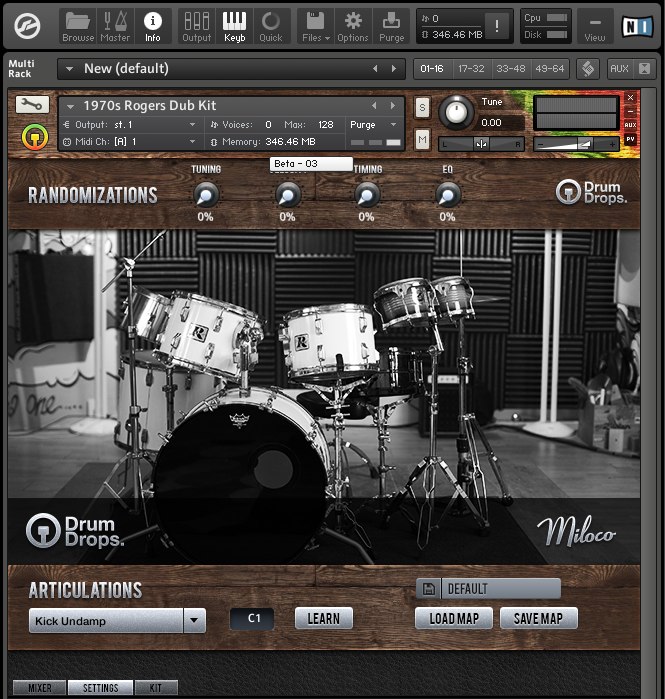Viewport: 665px width, 699px height.
Task: Open the View size menu
Action: [595, 27]
